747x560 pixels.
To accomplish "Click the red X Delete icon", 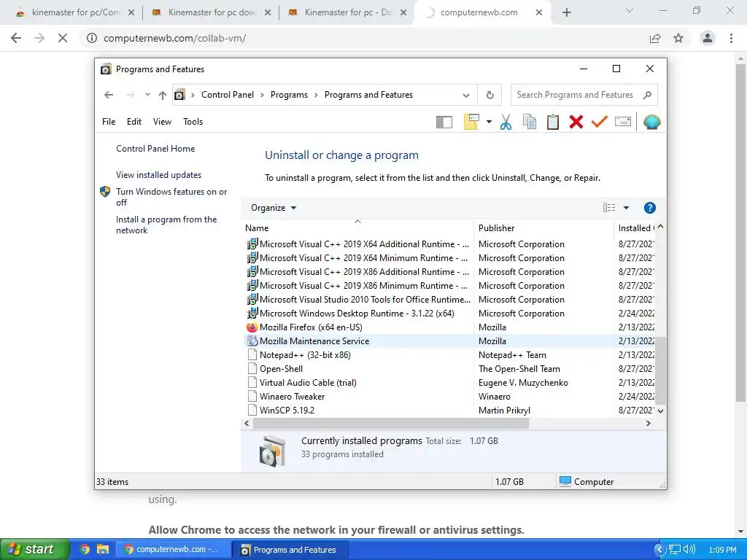I will click(576, 122).
